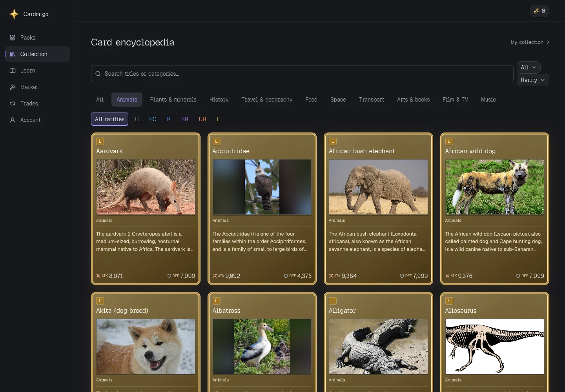Click DEF value 4,375
The height and width of the screenshot is (392, 565).
pos(304,276)
